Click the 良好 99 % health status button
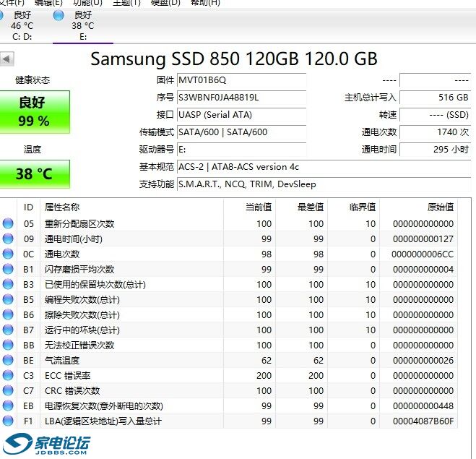The width and height of the screenshot is (476, 459). (x=34, y=112)
